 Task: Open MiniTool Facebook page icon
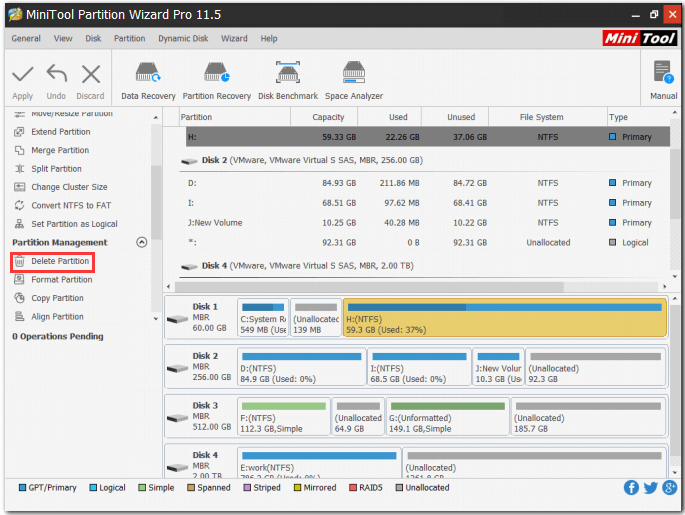coord(631,487)
